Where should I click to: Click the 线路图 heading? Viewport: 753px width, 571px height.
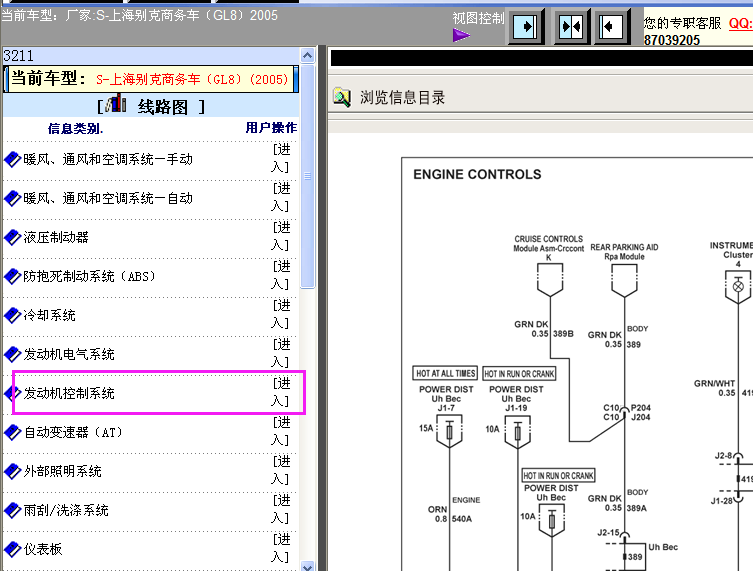tap(163, 106)
